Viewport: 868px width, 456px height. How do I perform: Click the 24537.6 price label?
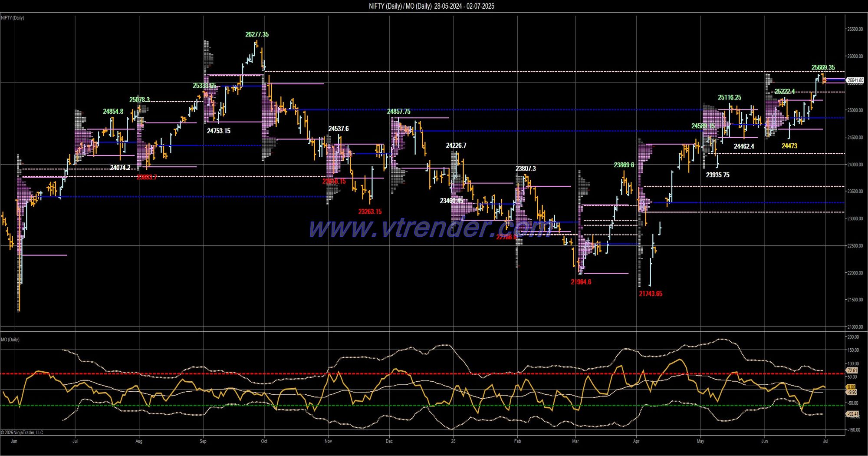pos(339,129)
